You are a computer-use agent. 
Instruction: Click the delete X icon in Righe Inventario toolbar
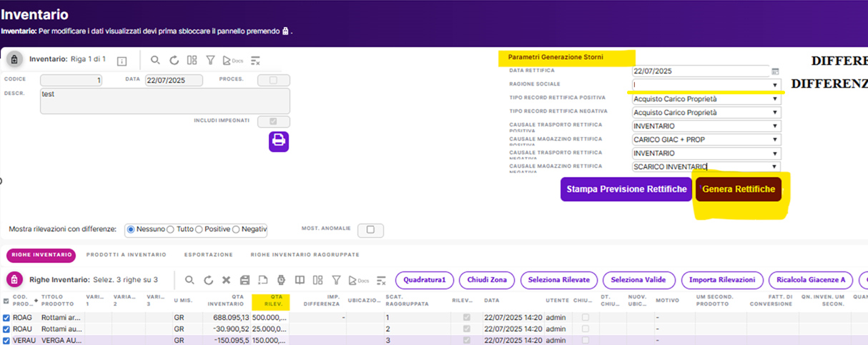226,280
